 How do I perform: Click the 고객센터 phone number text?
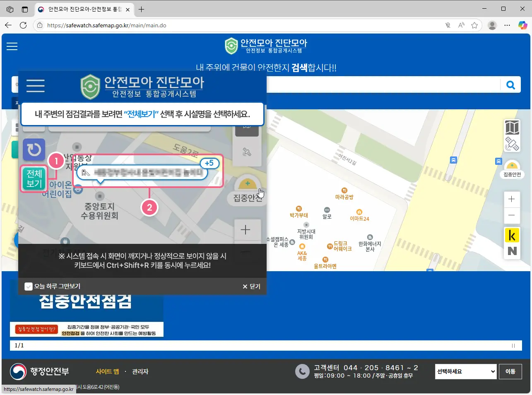(x=381, y=368)
